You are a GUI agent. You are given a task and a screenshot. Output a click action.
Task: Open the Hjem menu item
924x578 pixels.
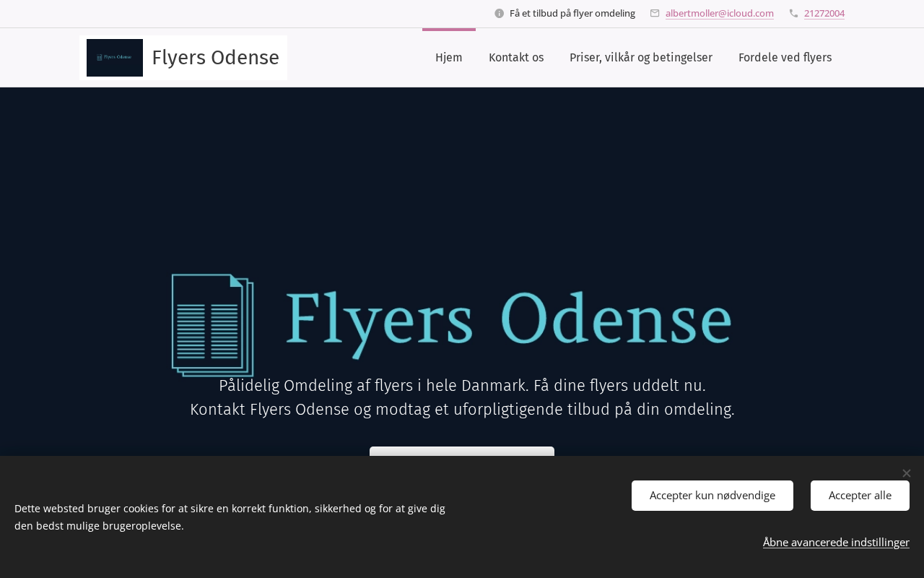point(448,58)
